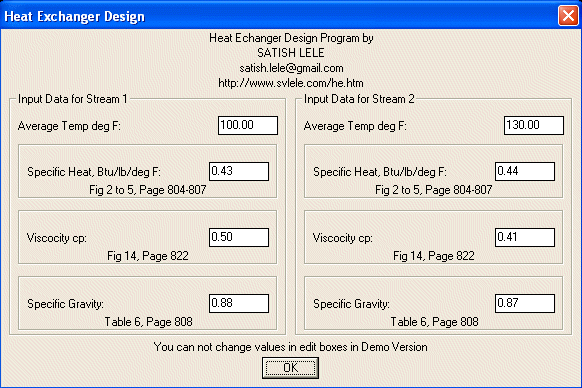Click Stream 1 'Table 6, Page 808' reference
This screenshot has width=582, height=388.
[x=148, y=322]
